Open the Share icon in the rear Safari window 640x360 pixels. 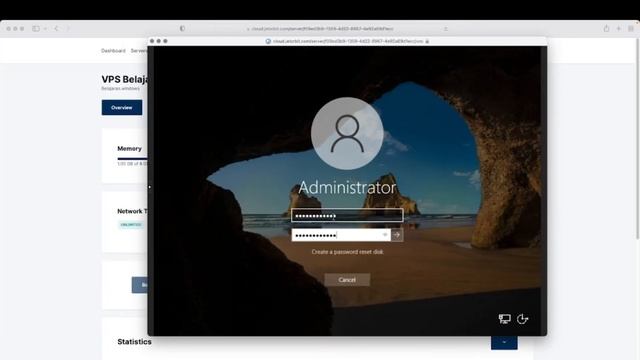coord(607,29)
